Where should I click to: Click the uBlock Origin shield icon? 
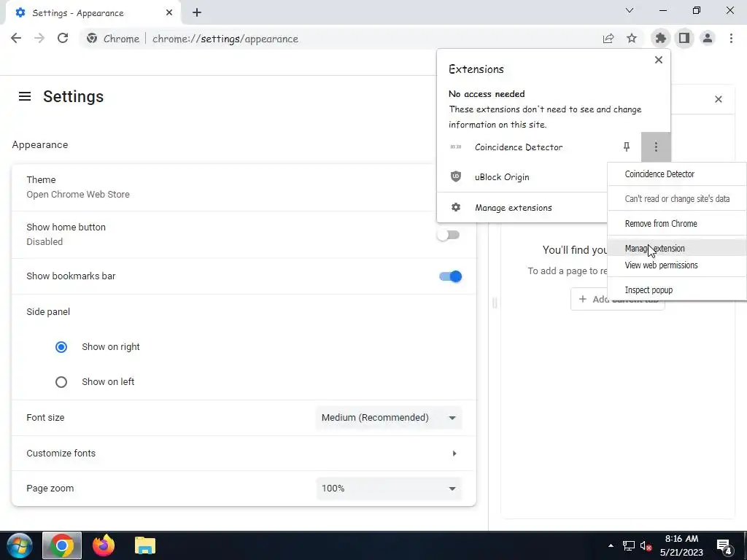[456, 176]
